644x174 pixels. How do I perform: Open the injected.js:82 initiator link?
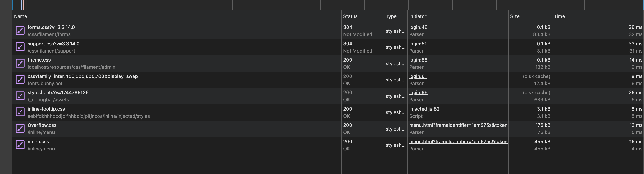(x=424, y=109)
